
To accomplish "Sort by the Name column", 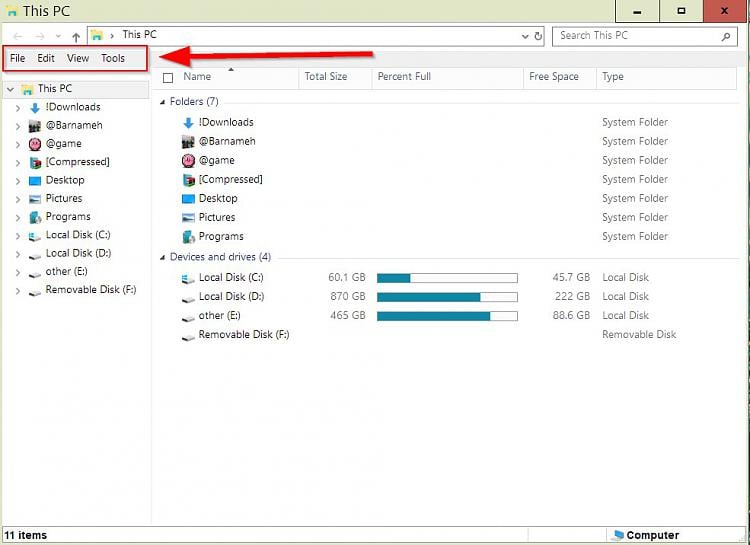I will 197,77.
